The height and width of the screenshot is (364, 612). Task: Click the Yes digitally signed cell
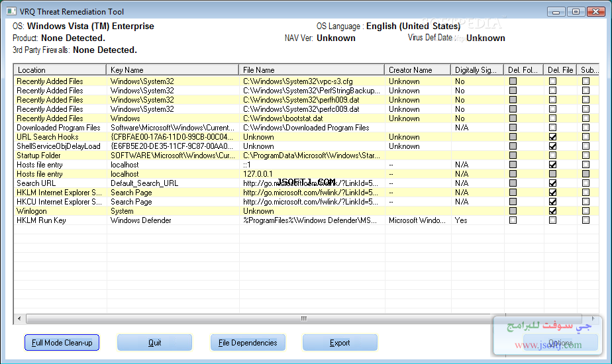pyautogui.click(x=461, y=220)
